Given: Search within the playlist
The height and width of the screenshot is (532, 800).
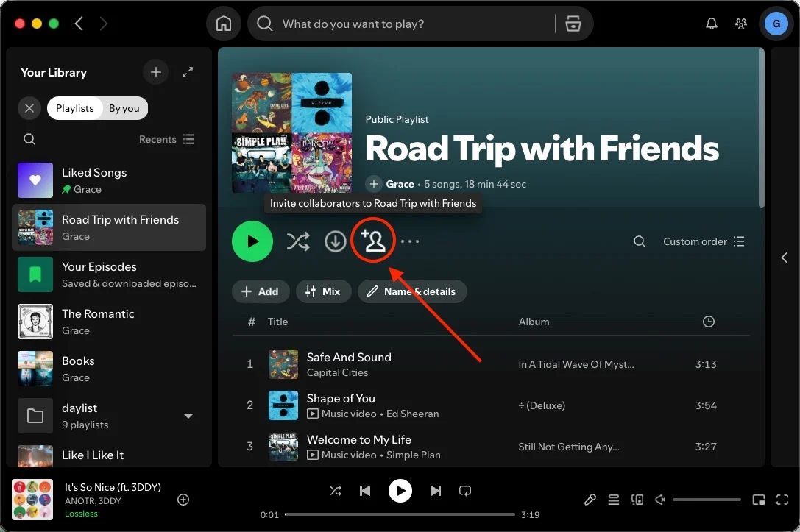Looking at the screenshot, I should pos(640,241).
